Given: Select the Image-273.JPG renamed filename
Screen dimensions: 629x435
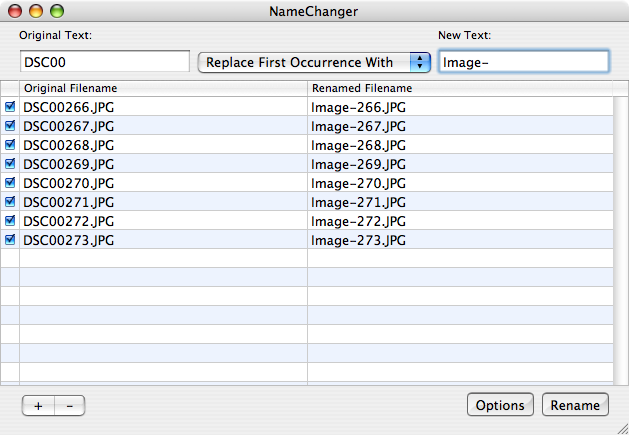Looking at the screenshot, I should tap(358, 240).
